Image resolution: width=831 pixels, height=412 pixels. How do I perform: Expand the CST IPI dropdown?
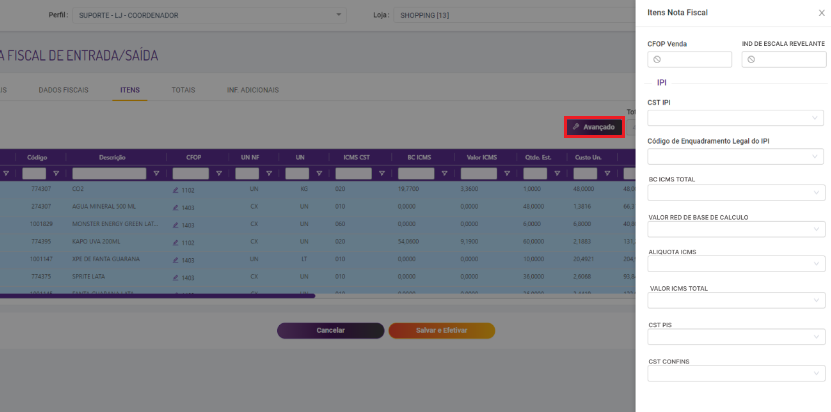tap(736, 118)
